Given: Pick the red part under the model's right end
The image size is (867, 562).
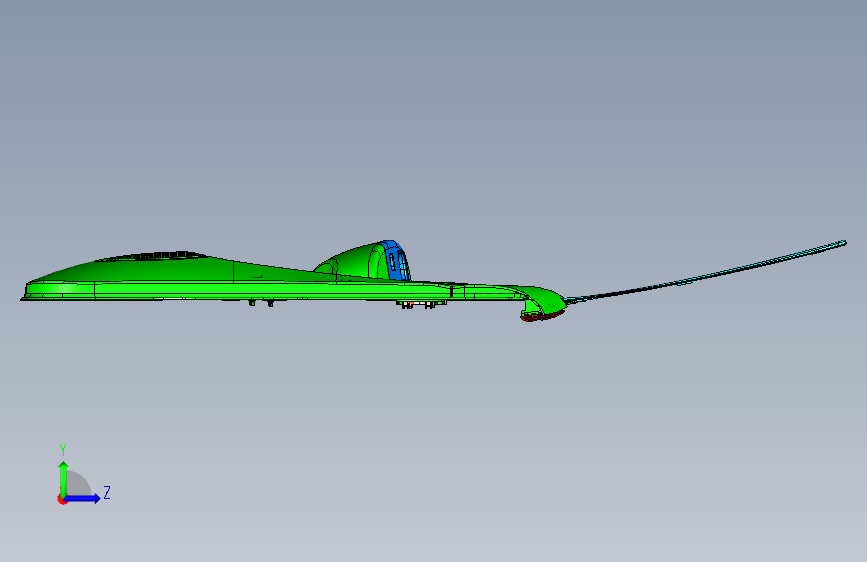Looking at the screenshot, I should click(x=541, y=316).
